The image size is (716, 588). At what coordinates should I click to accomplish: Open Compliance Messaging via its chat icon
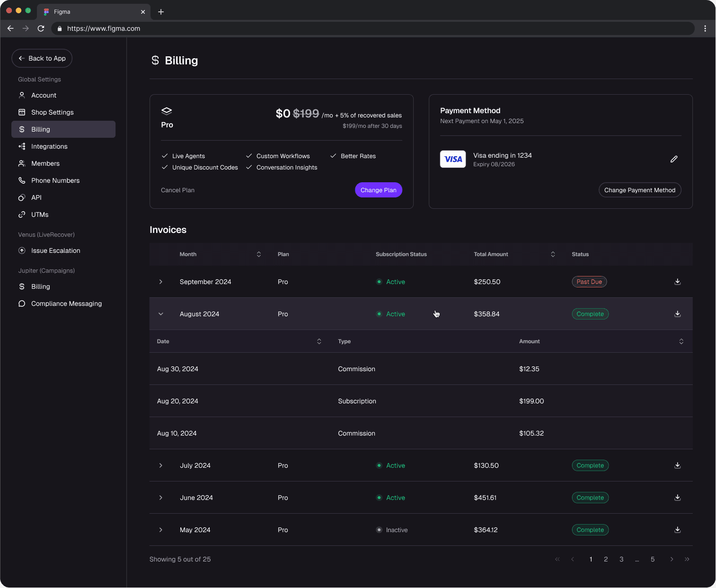point(22,303)
